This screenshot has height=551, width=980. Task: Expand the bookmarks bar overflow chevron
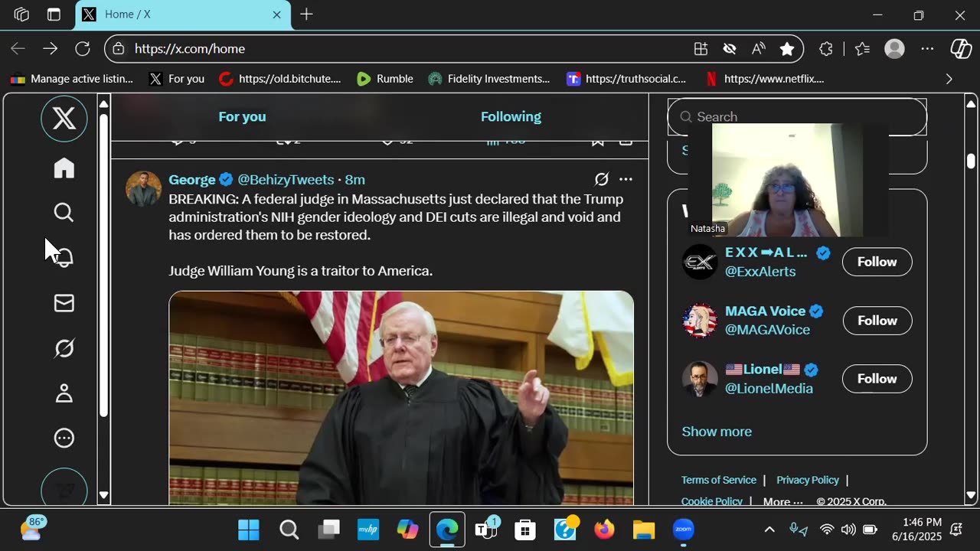click(x=949, y=79)
